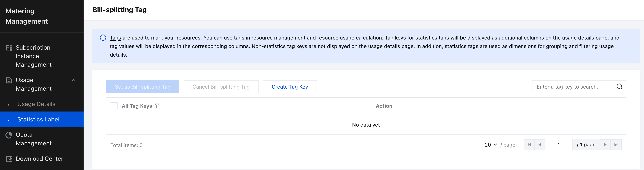
Task: Go to the next page
Action: pyautogui.click(x=605, y=145)
